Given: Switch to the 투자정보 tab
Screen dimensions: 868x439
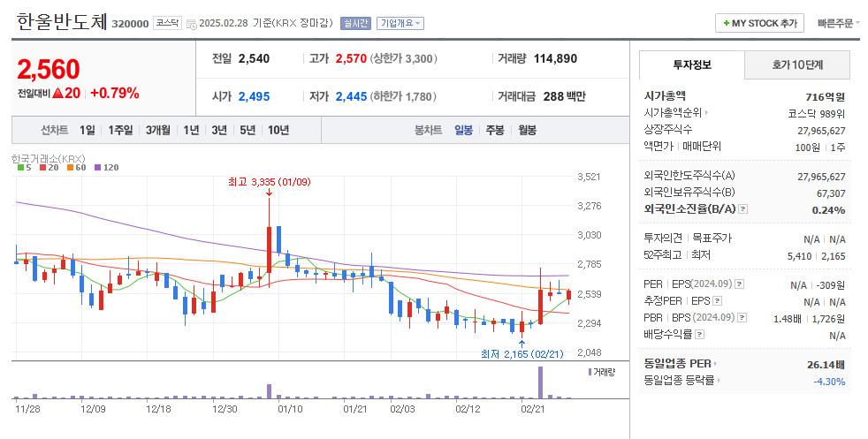Looking at the screenshot, I should pos(692,64).
